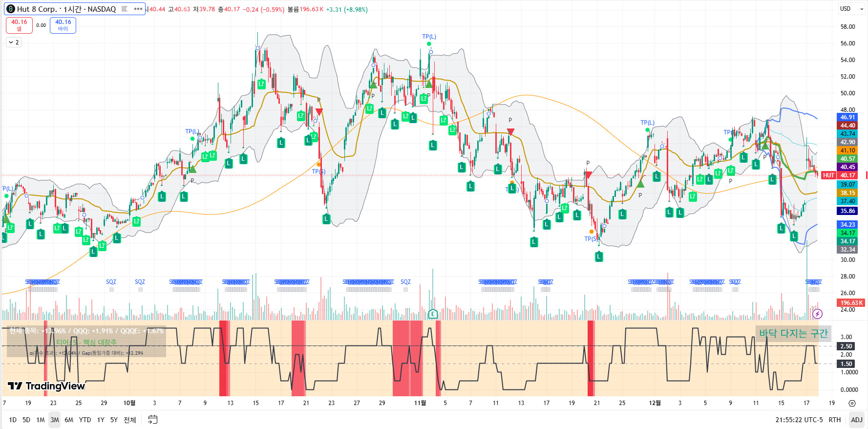Open the three-dot more menu in the chart legend
Screen dimensions: 868x429
pyautogui.click(x=138, y=9)
